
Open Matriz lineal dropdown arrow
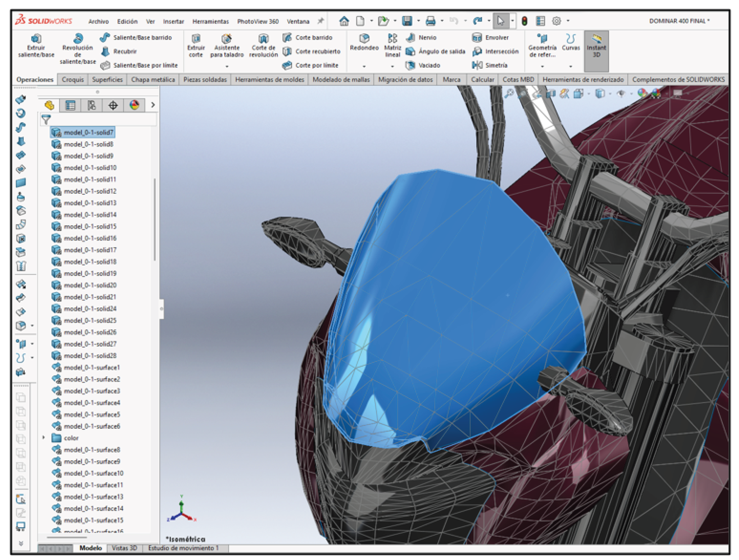tap(392, 66)
